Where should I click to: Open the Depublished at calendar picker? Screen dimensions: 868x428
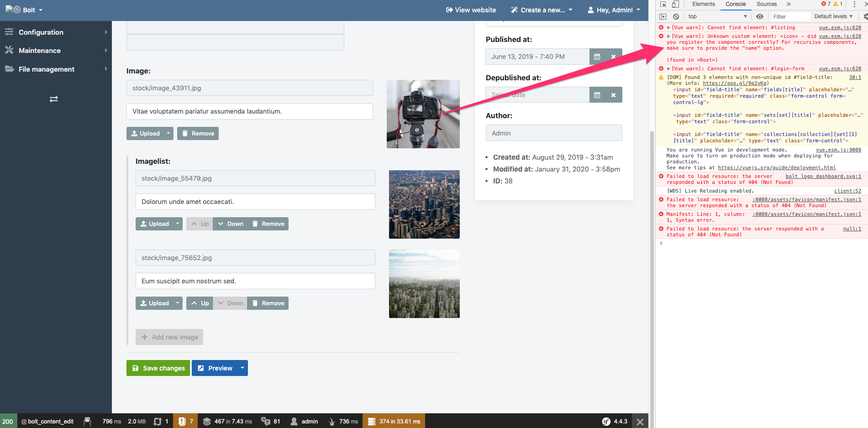(x=597, y=95)
